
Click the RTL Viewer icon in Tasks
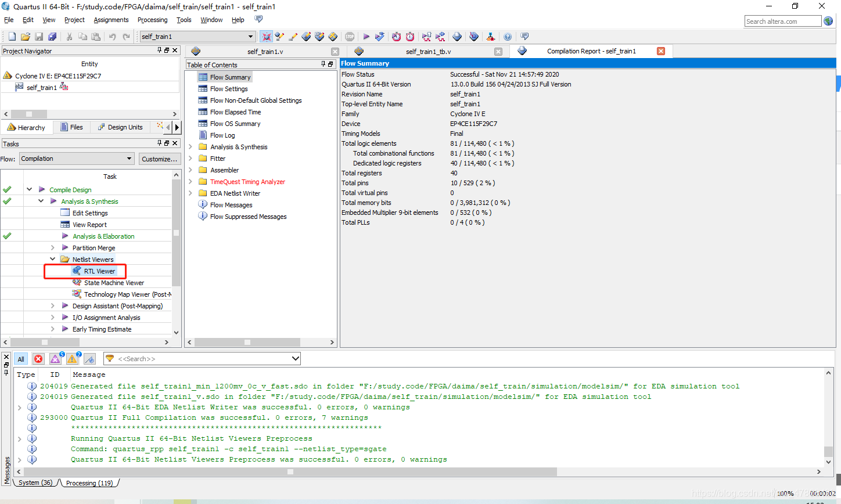coord(77,271)
